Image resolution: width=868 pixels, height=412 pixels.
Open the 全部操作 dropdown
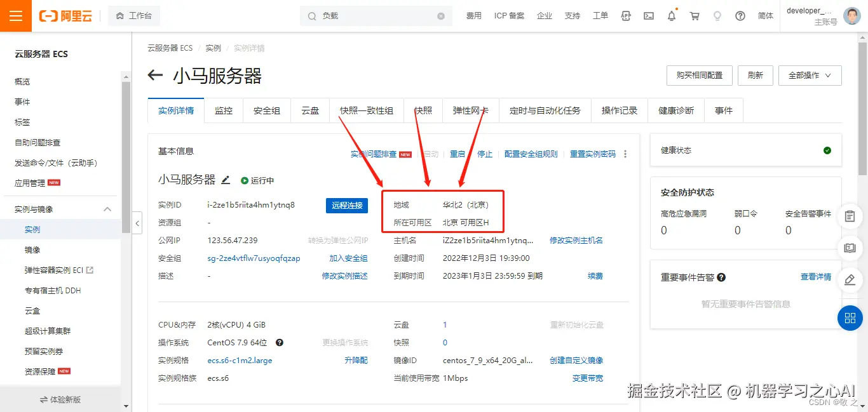click(x=810, y=75)
